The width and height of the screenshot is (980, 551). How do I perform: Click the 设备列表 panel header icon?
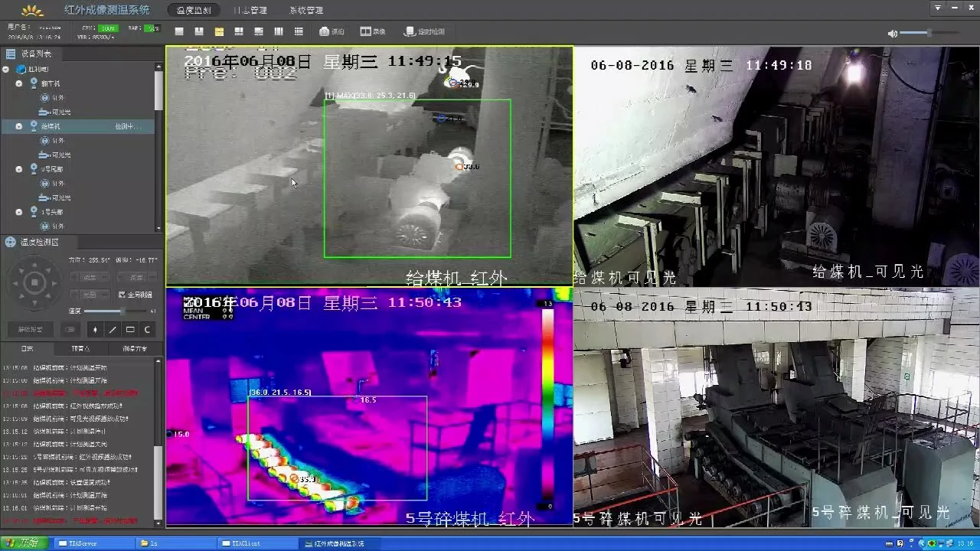pyautogui.click(x=11, y=54)
